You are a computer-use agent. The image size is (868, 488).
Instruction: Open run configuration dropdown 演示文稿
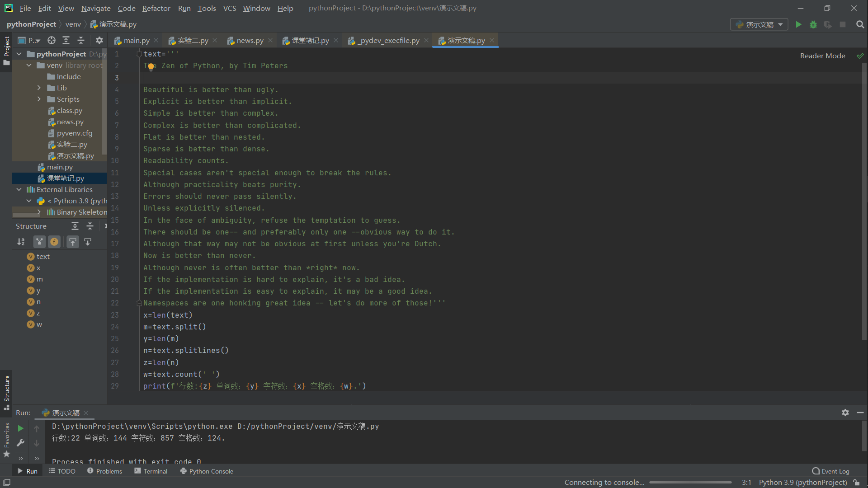click(x=759, y=24)
